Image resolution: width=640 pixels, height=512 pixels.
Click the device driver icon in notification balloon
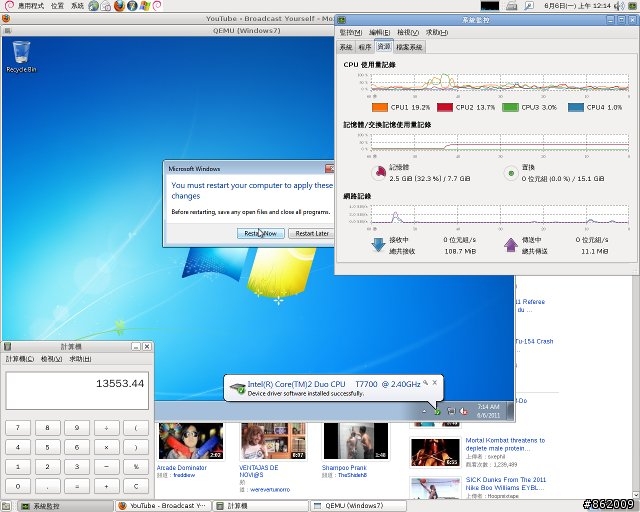pyautogui.click(x=238, y=388)
